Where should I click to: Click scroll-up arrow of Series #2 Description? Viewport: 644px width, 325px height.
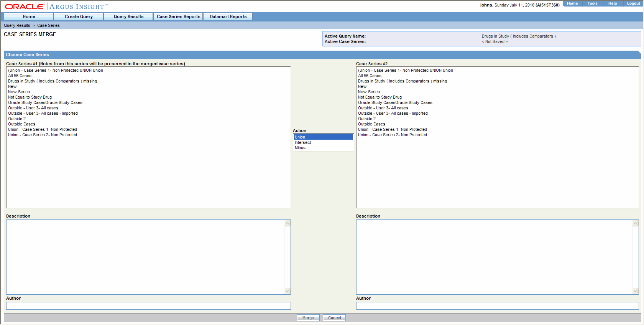point(636,223)
